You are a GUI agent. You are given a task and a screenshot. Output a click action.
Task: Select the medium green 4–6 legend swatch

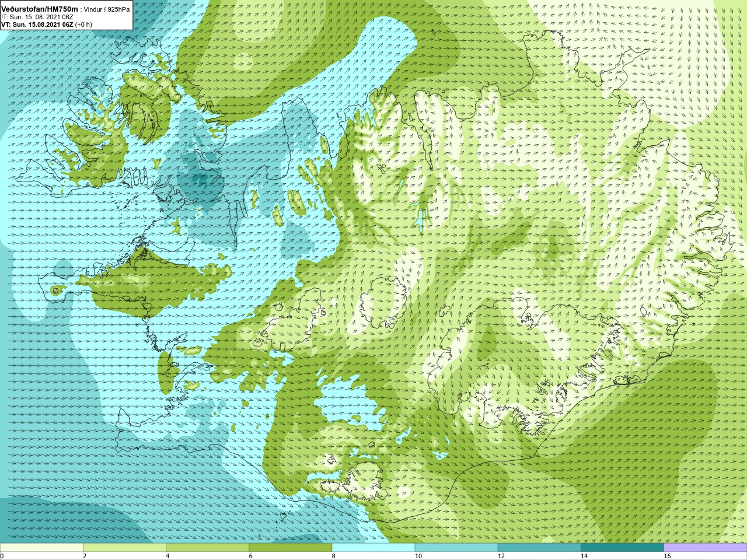[207, 548]
